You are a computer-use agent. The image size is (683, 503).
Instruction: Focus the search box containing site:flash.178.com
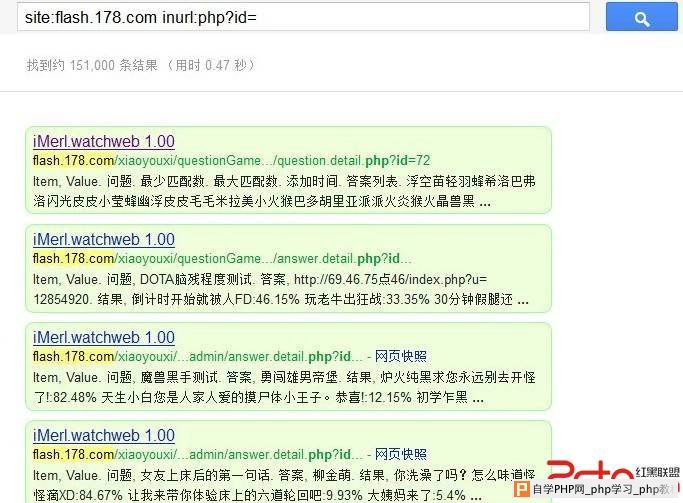coord(303,17)
